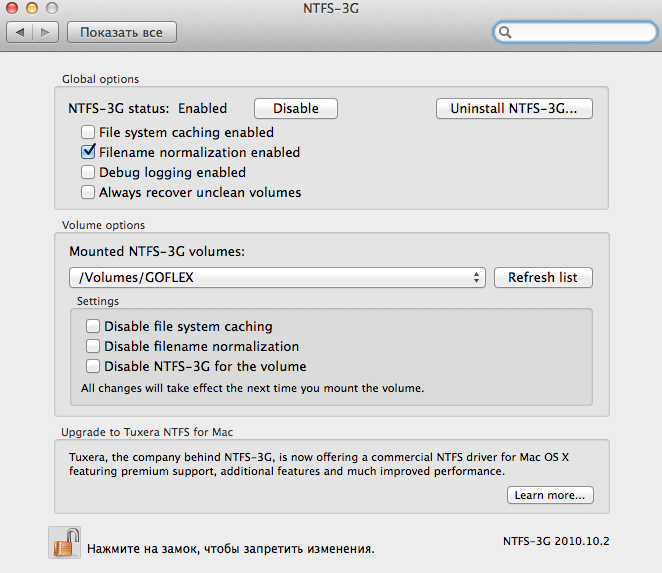The image size is (662, 573).
Task: Check Always recover unclean volumes
Action: coord(88,192)
